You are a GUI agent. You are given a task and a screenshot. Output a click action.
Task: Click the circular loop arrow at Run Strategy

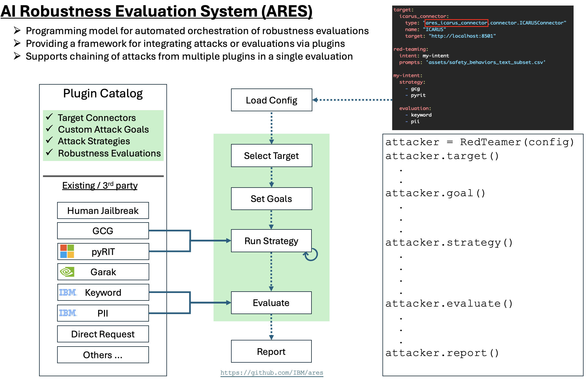click(311, 255)
